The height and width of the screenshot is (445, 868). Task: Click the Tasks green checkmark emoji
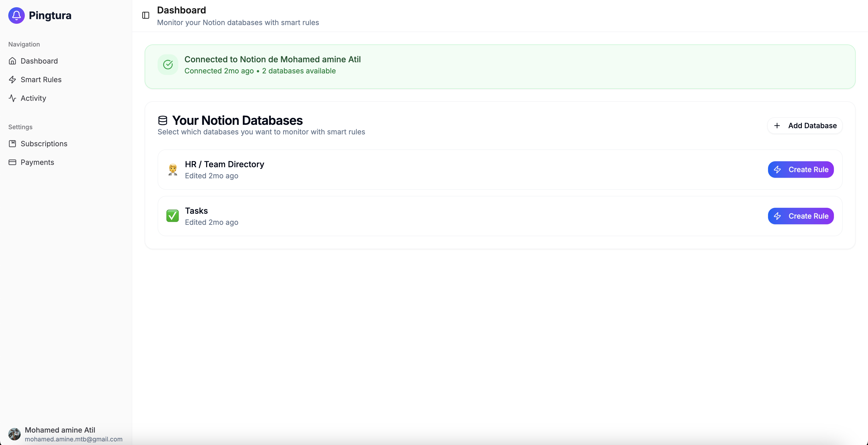click(x=172, y=216)
